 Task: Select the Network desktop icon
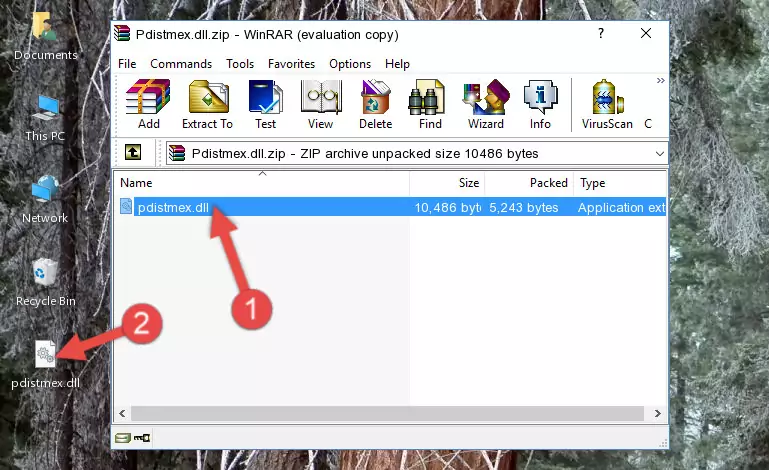[x=45, y=200]
